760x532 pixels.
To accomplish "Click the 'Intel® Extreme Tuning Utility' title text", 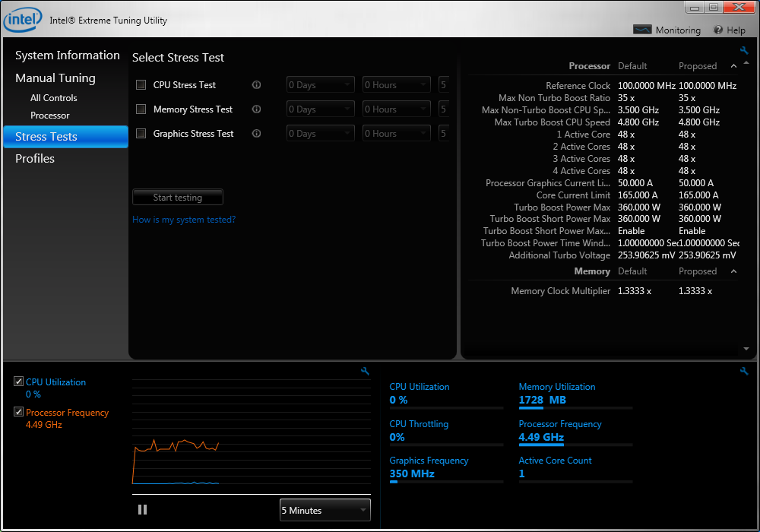I will click(109, 21).
